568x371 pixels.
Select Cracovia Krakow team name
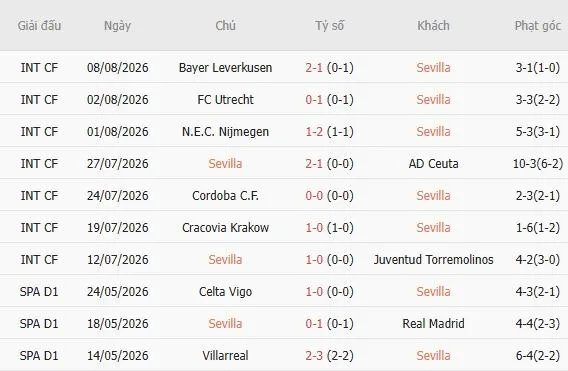coord(225,228)
